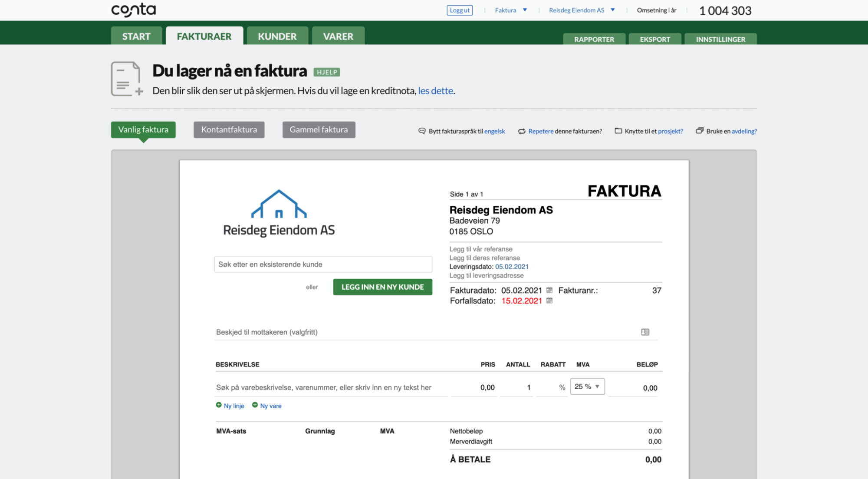The height and width of the screenshot is (479, 868).
Task: Click LEGG INN EN NY KUNDE button
Action: 382,287
